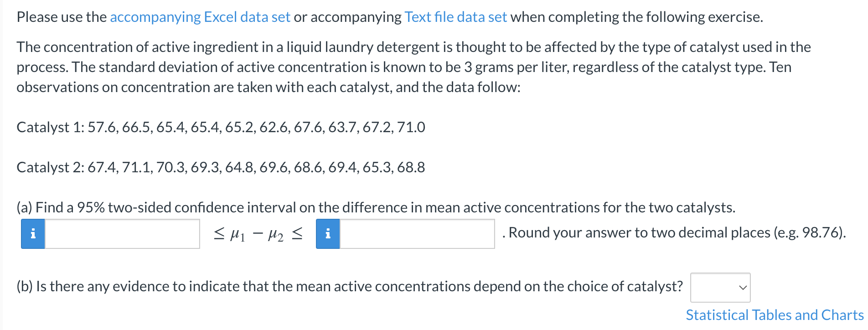Open the Text file data set
This screenshot has height=330, width=868.
[x=454, y=17]
